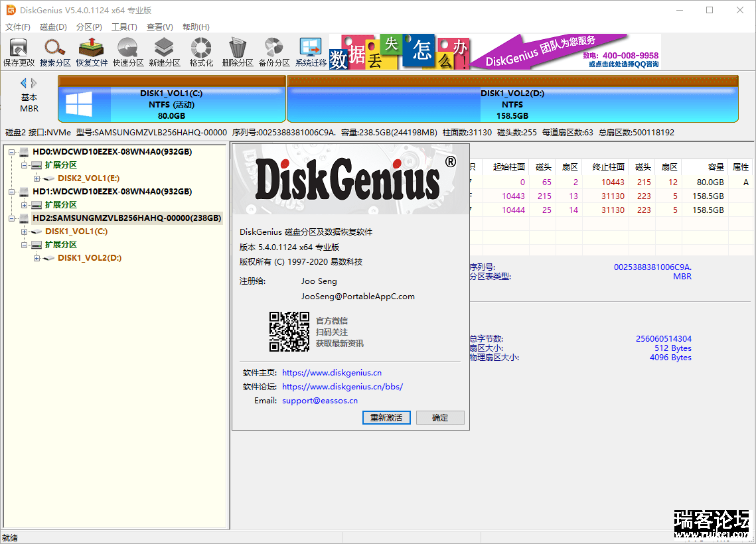The image size is (756, 544).
Task: Collapse the HD0 disk tree node
Action: pos(11,153)
